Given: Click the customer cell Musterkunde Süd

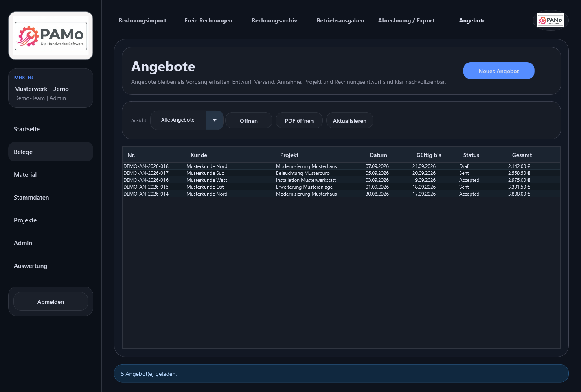Looking at the screenshot, I should point(206,173).
